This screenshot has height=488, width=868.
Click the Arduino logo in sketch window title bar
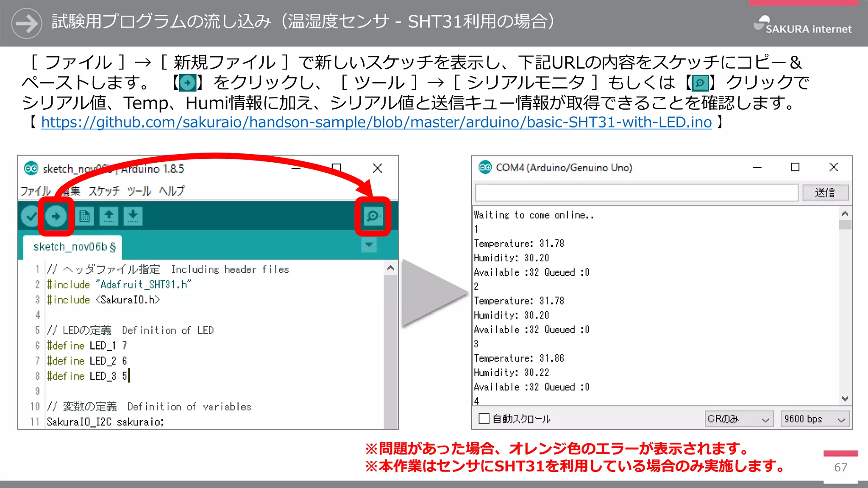31,169
